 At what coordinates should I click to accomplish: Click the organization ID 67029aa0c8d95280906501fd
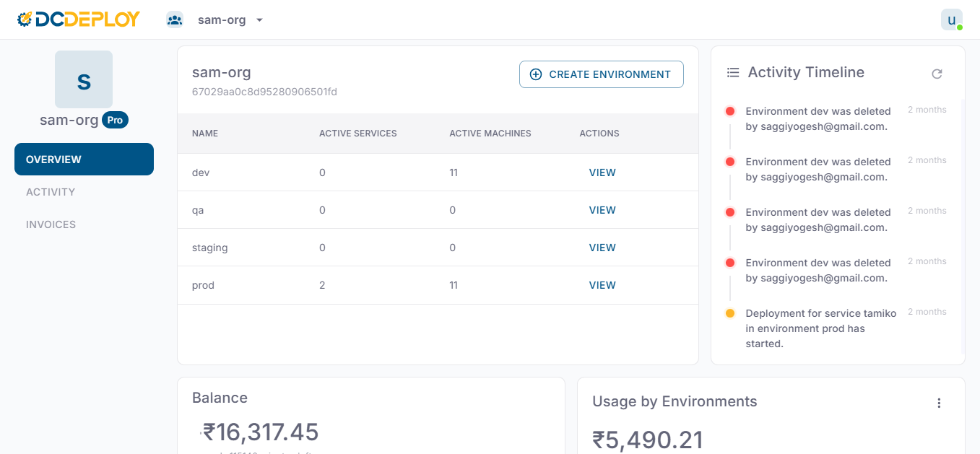coord(264,92)
